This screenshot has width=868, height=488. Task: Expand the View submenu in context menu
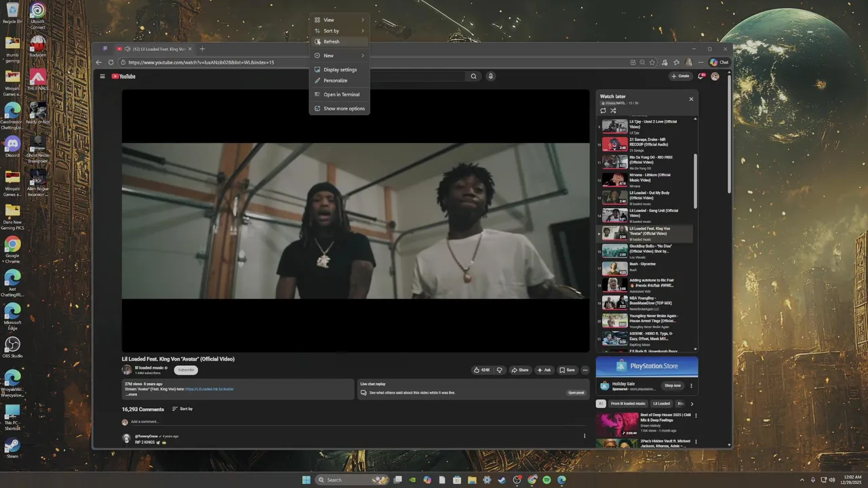(x=339, y=20)
